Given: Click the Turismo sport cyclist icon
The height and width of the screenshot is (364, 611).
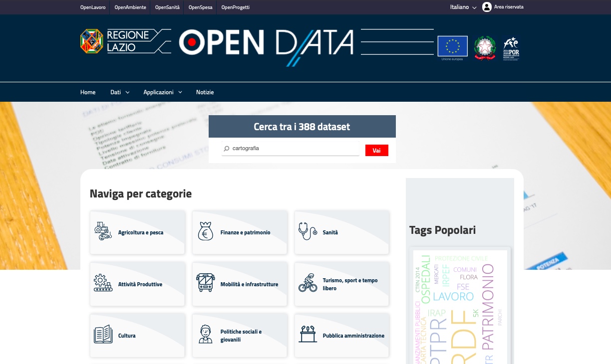Looking at the screenshot, I should point(307,283).
